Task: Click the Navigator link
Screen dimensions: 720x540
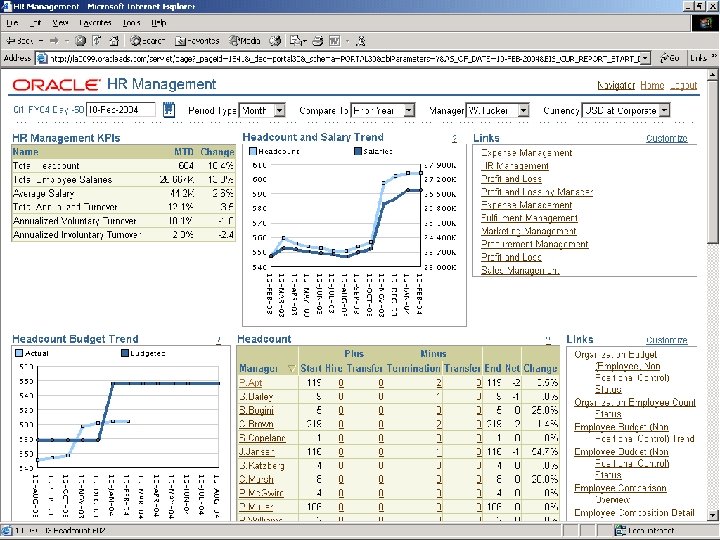Action: click(x=616, y=85)
